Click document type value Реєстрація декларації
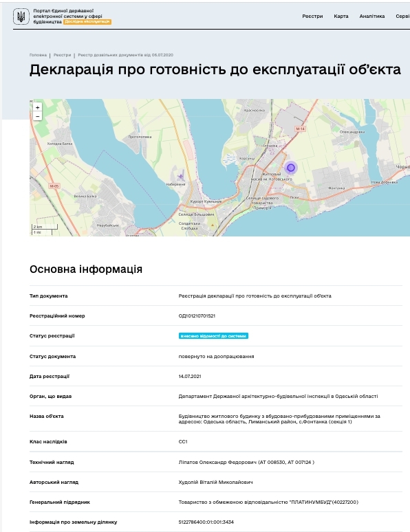 (255, 296)
